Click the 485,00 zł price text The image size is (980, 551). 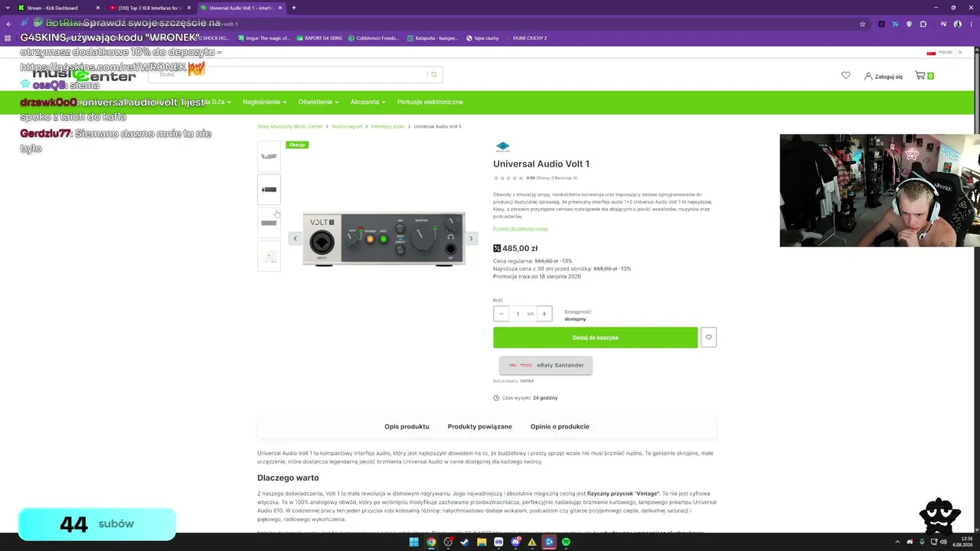[x=520, y=248]
